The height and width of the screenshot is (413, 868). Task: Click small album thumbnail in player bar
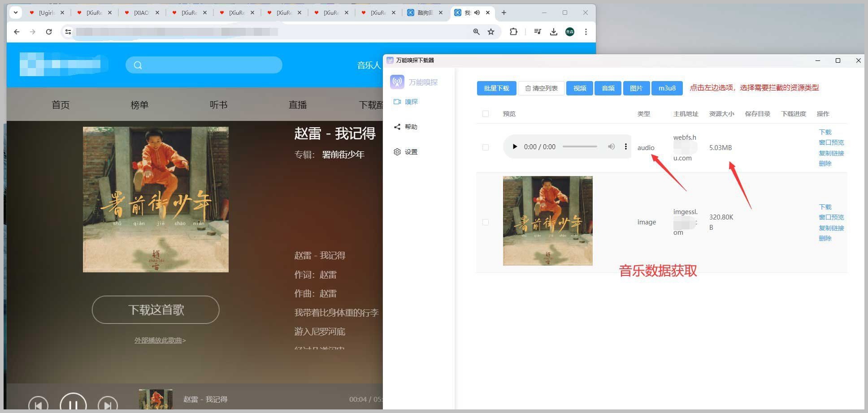pos(156,400)
